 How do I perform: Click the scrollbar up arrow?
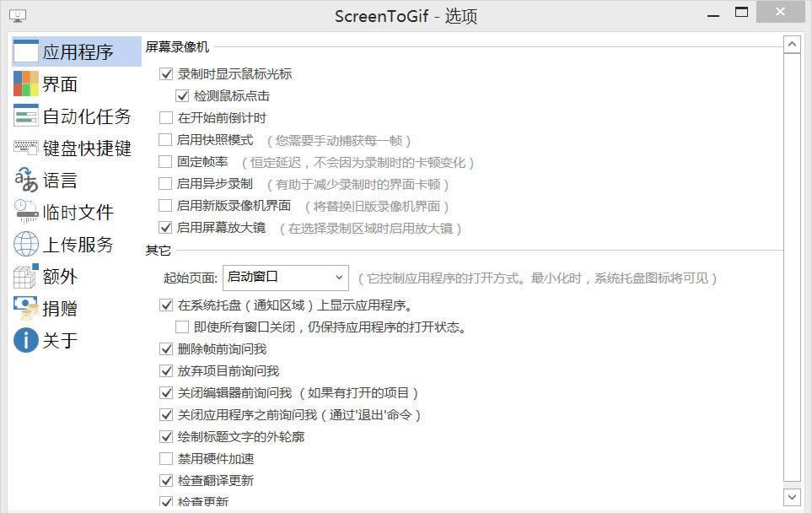[792, 45]
